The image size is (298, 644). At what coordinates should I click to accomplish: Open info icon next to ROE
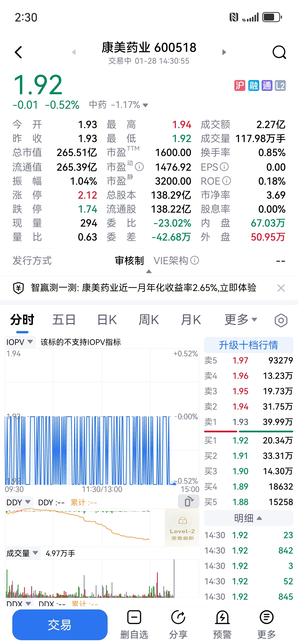click(227, 181)
